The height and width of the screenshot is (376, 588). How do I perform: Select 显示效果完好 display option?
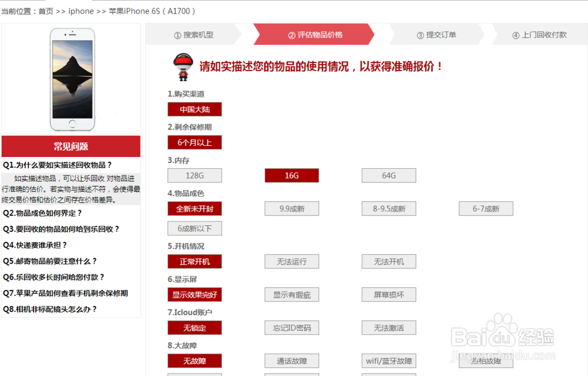(x=195, y=295)
